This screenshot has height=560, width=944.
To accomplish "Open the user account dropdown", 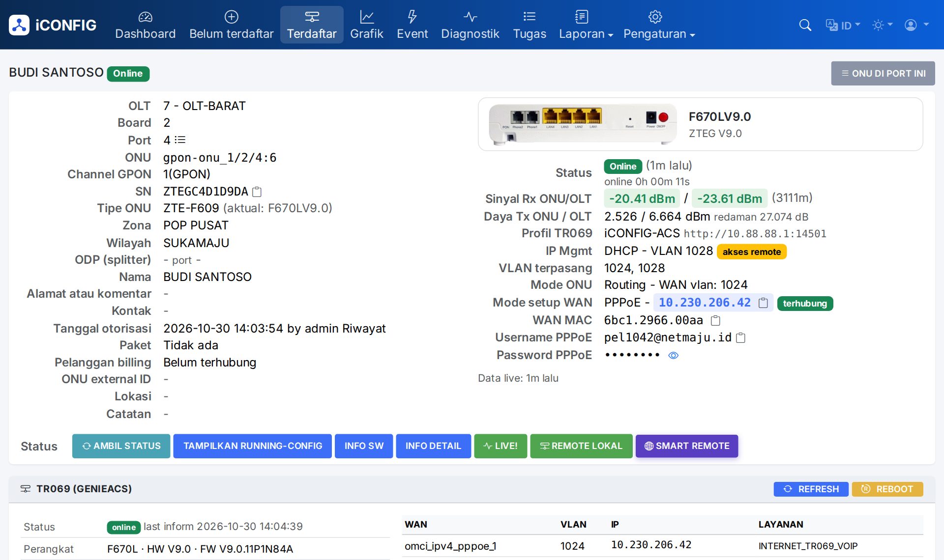I will click(916, 25).
